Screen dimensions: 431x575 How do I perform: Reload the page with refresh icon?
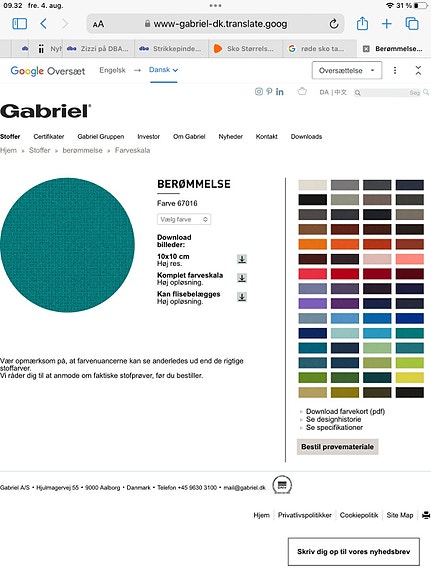(x=333, y=24)
